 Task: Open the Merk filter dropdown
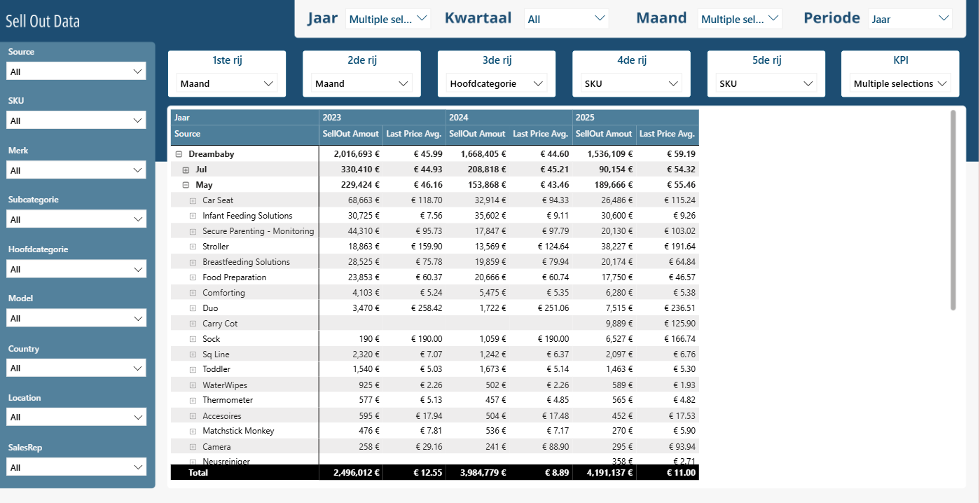pyautogui.click(x=76, y=170)
